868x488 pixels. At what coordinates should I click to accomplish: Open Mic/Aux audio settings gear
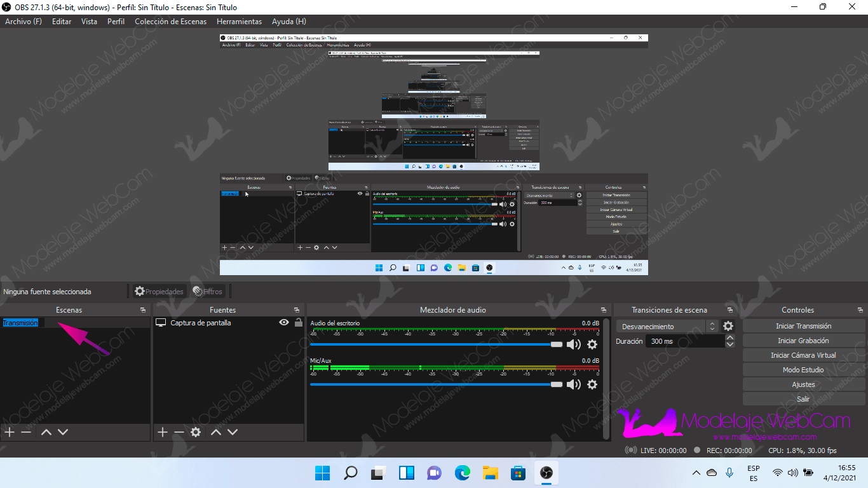592,384
